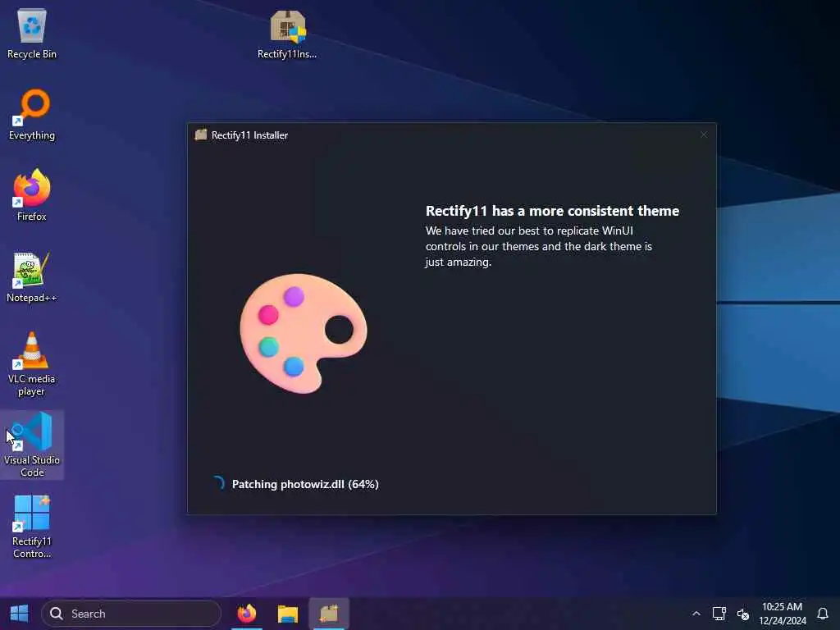Click the muted volume tray icon
Image resolution: width=840 pixels, height=630 pixels.
click(742, 614)
